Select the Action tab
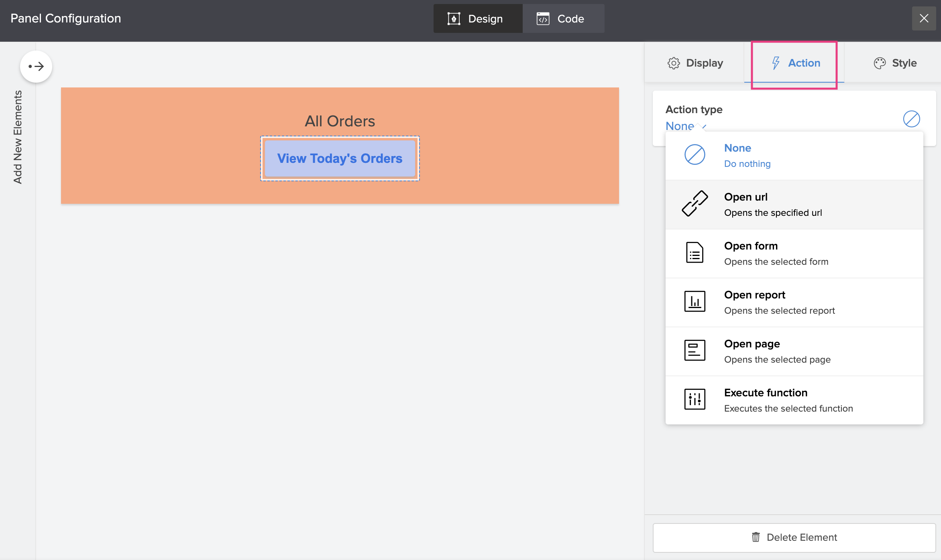The image size is (941, 560). tap(796, 63)
